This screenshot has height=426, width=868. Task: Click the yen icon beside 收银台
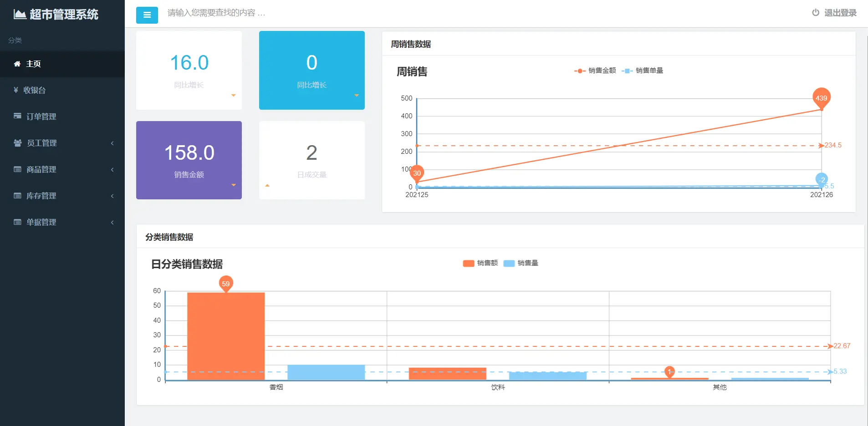(16, 90)
